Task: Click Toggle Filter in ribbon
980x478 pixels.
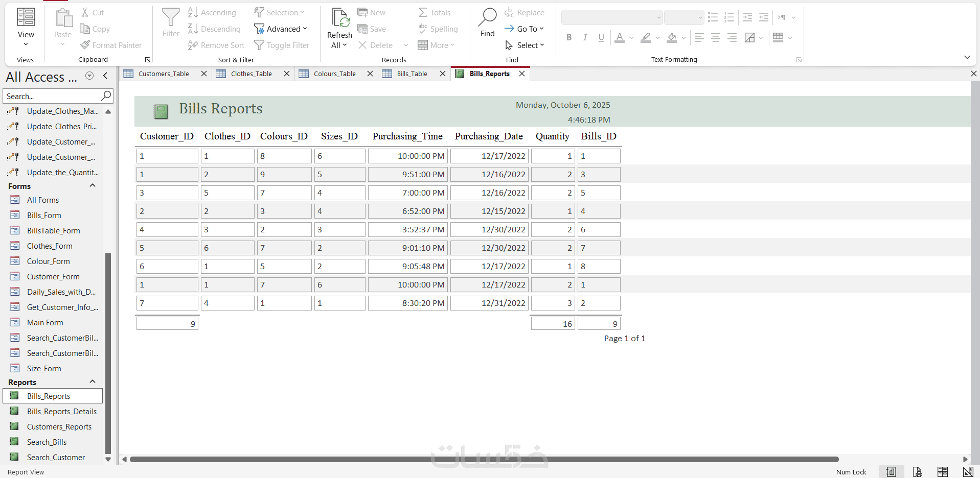Action: tap(282, 45)
